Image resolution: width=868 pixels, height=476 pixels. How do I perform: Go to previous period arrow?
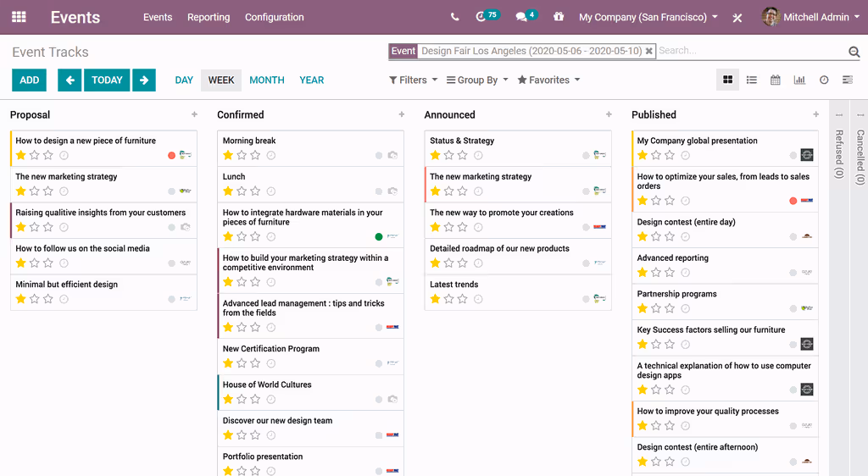[70, 80]
